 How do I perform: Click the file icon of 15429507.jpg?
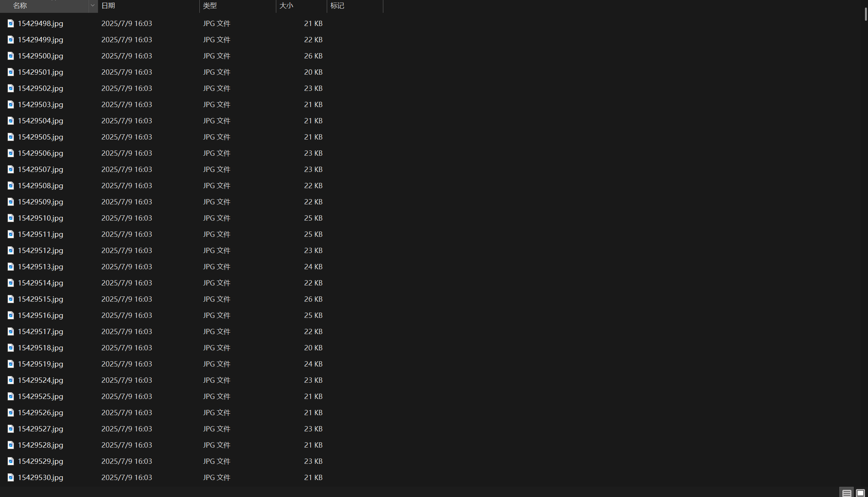pyautogui.click(x=11, y=169)
